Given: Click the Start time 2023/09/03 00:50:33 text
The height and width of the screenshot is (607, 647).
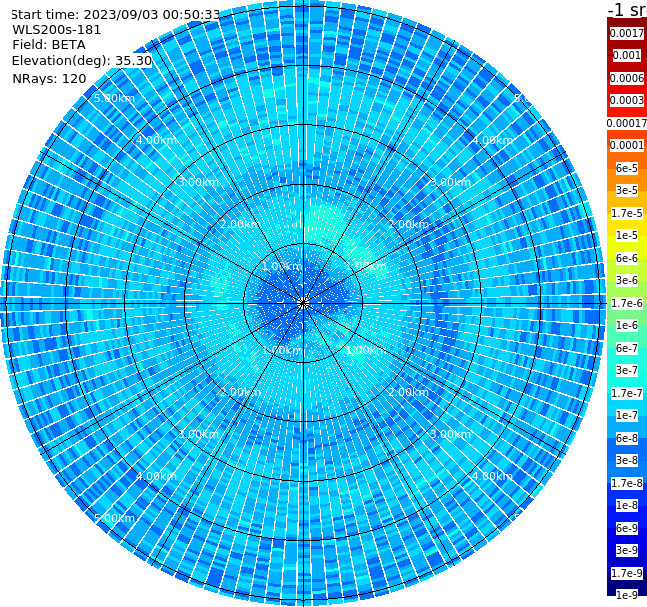Looking at the screenshot, I should tap(115, 14).
